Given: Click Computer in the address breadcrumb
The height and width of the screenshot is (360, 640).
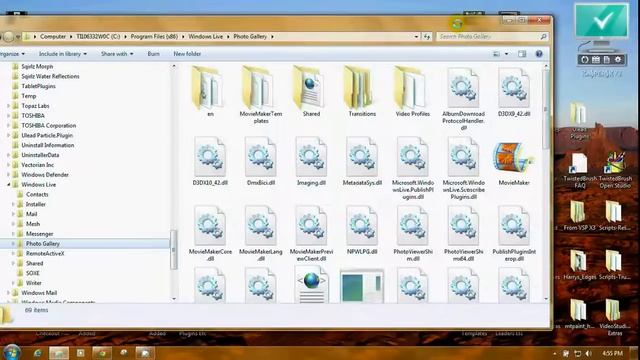Looking at the screenshot, I should [x=53, y=36].
